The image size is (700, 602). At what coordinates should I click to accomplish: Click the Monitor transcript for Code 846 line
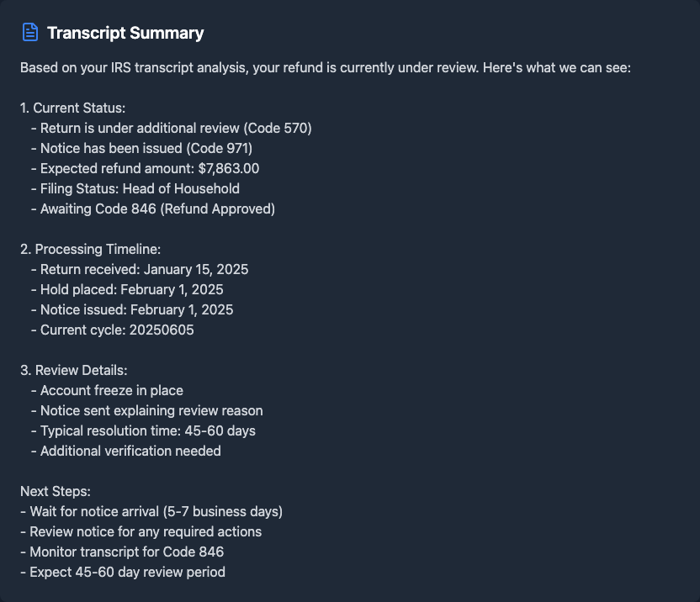coord(126,552)
